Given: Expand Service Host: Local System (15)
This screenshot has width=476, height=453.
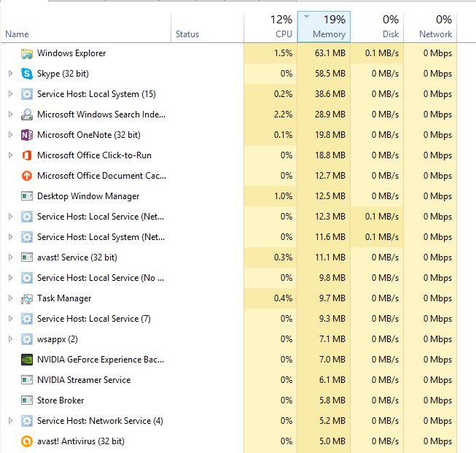Looking at the screenshot, I should 10,94.
